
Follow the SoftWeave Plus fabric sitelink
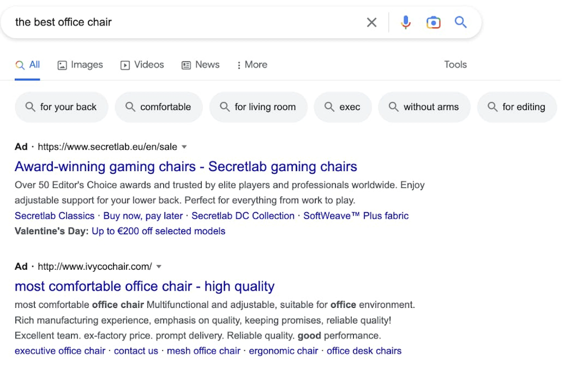pos(356,216)
